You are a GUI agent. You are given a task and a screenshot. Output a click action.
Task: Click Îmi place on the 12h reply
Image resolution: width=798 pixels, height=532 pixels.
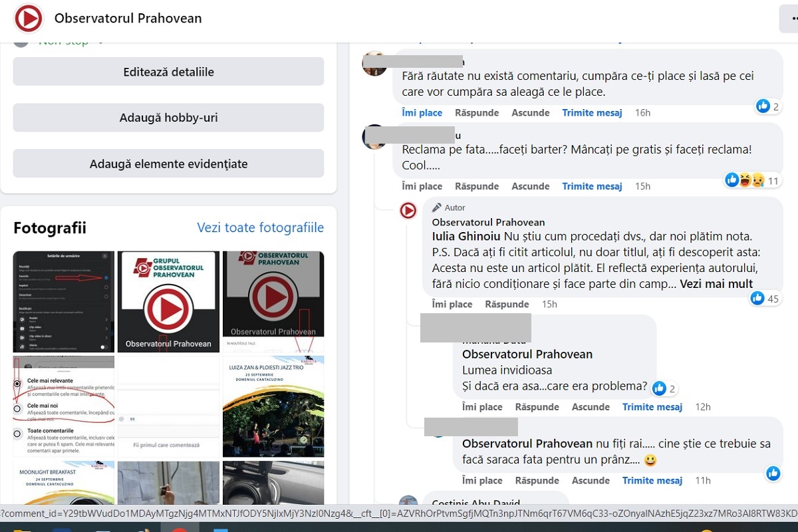point(482,407)
